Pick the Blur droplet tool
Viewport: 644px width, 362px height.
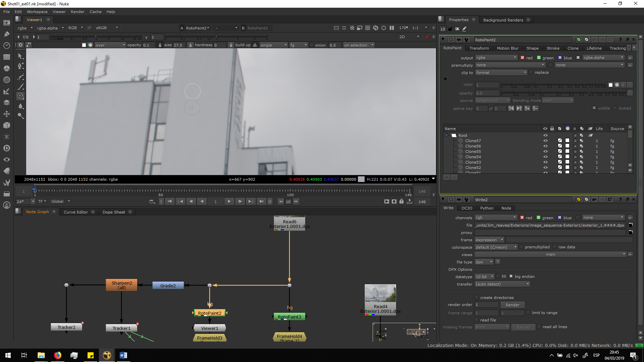20,106
